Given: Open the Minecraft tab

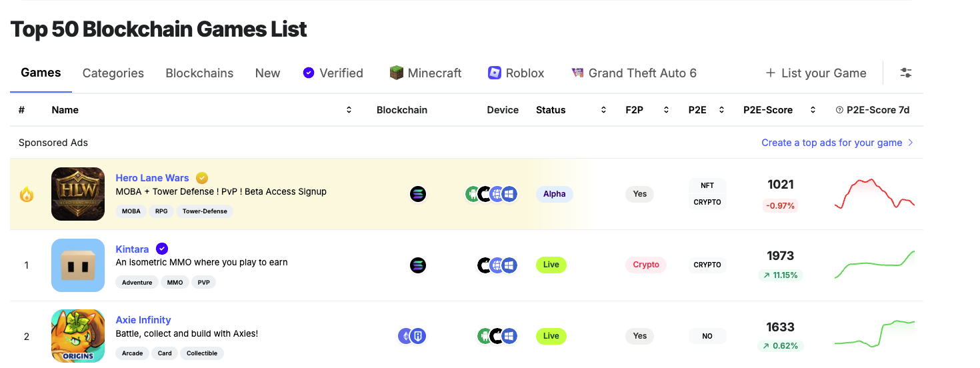Looking at the screenshot, I should pos(425,73).
